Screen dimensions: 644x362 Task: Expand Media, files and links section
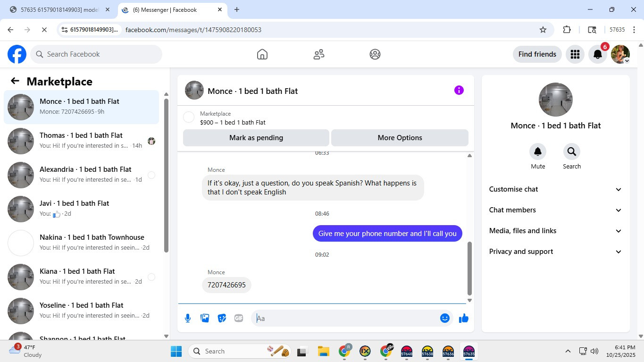556,231
